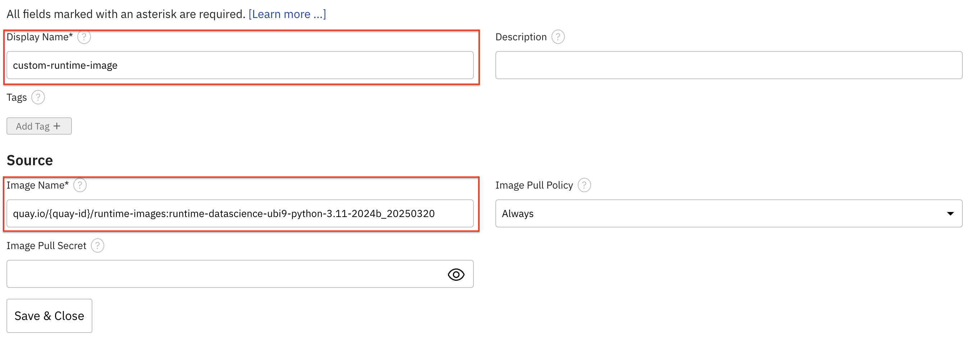980x352 pixels.
Task: Open the Image Name help icon
Action: pos(80,185)
